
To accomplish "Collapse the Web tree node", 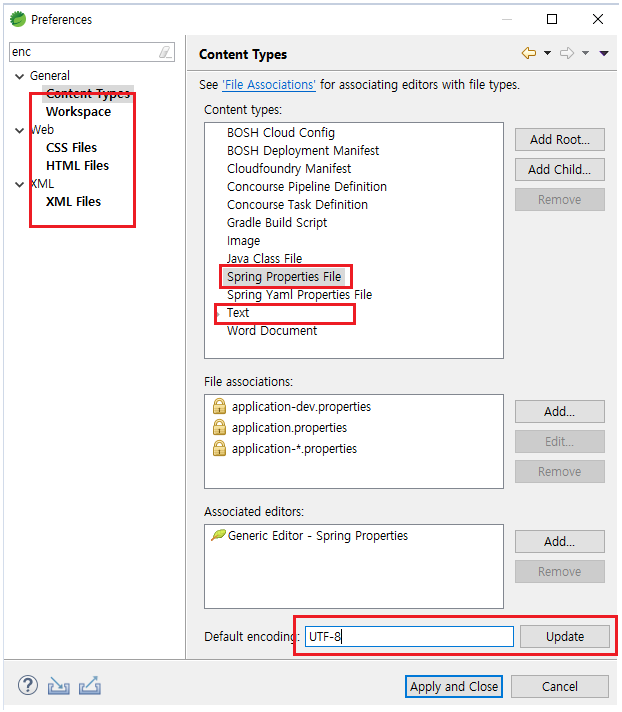I will (x=20, y=131).
